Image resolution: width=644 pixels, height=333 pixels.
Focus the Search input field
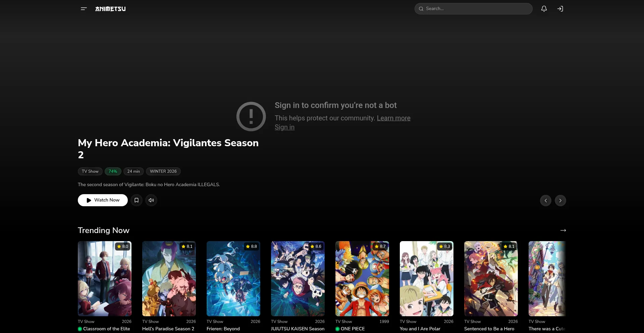coord(473,9)
